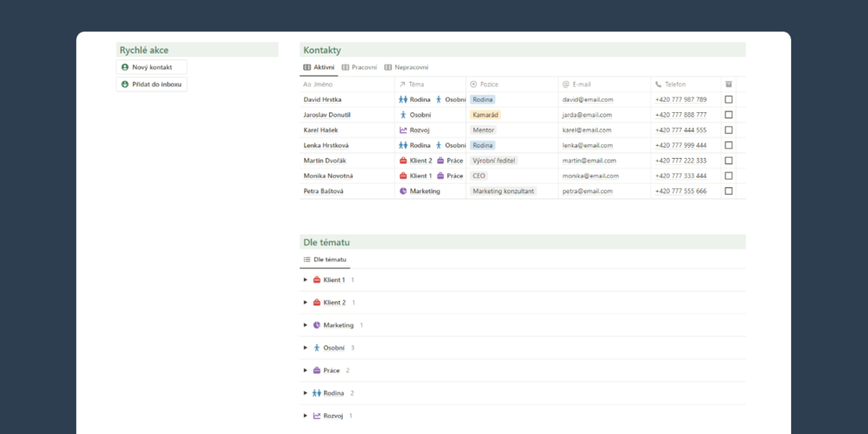Click the arrow icon in Téma header

tap(402, 85)
